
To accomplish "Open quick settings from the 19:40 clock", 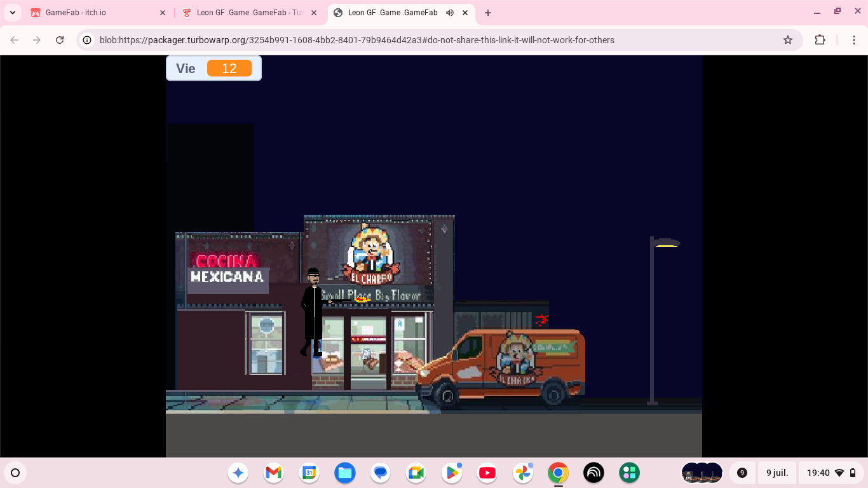I will click(x=831, y=473).
